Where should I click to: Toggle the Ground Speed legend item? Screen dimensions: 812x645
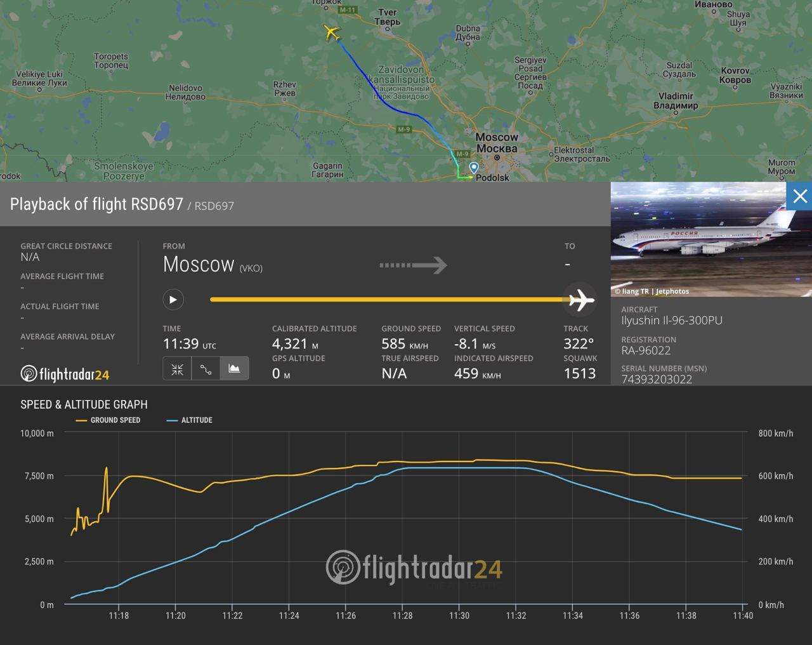pos(108,420)
